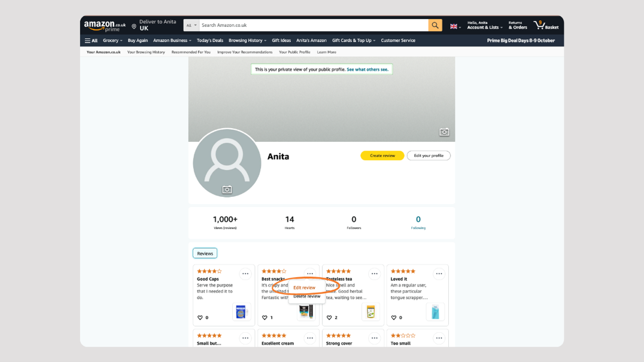Expand Account & Lists dropdown
Viewport: 644px width, 362px height.
pos(485,26)
